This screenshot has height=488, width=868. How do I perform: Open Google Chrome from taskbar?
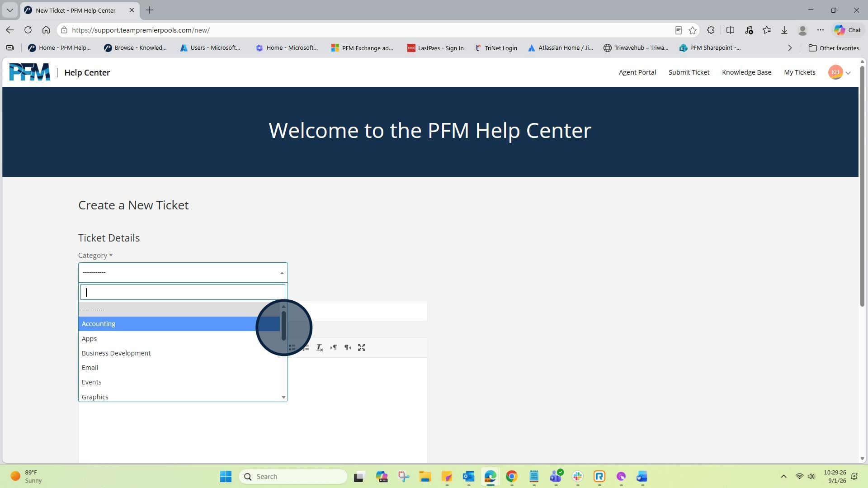[512, 476]
